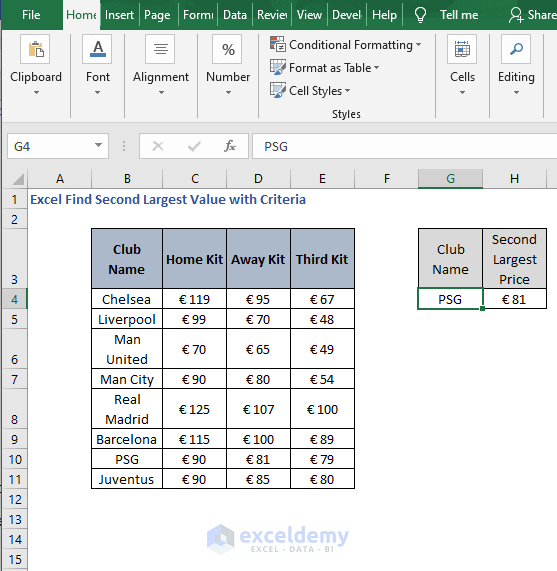The height and width of the screenshot is (571, 557).
Task: Select the € 125 Home Kit cell
Action: coord(194,409)
